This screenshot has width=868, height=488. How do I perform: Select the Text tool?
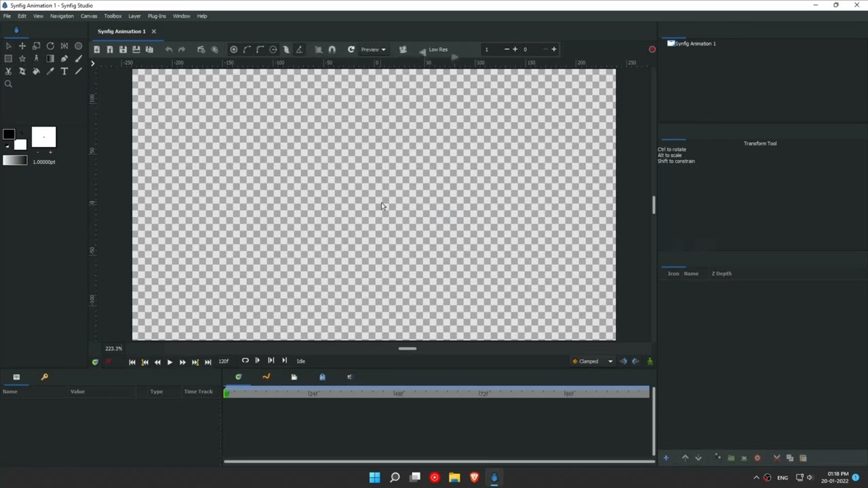[x=64, y=71]
